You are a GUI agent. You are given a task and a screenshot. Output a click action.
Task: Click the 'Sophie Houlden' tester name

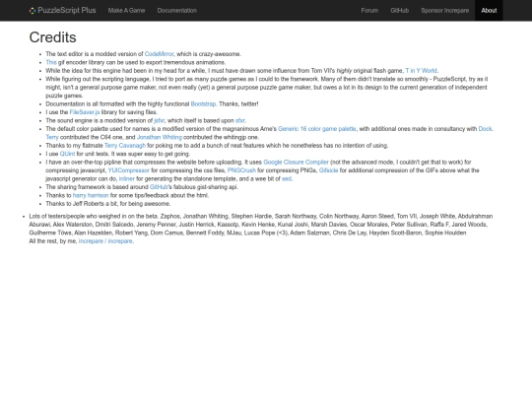coord(445,233)
